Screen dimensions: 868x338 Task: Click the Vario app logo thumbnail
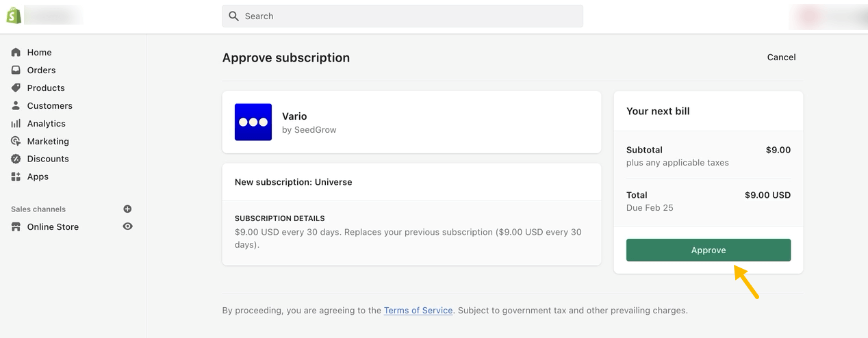click(x=253, y=122)
